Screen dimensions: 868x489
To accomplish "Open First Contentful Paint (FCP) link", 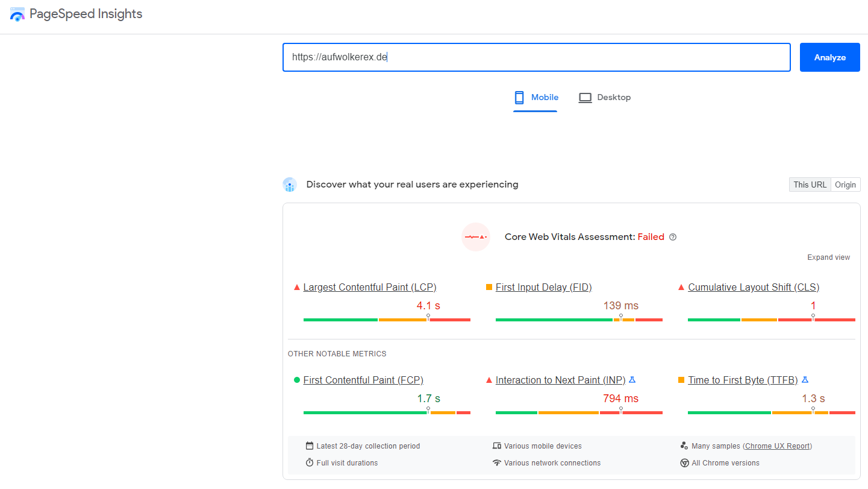I will [x=363, y=380].
